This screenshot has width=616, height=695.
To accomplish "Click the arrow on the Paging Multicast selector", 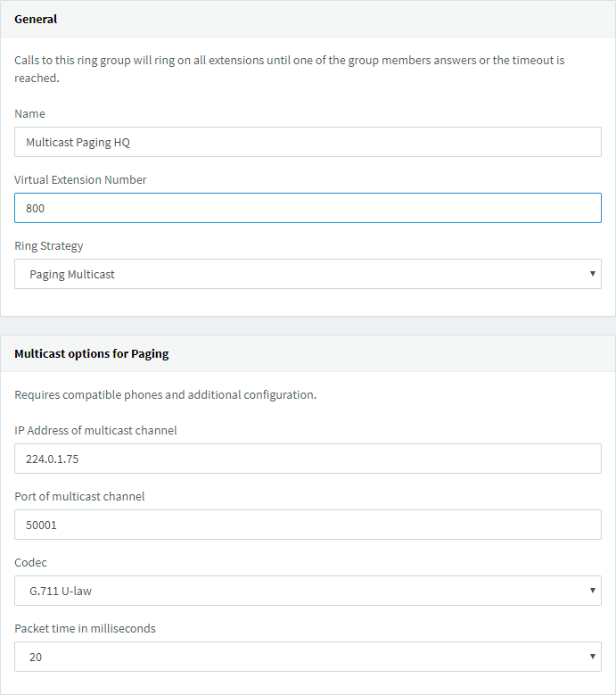I will click(592, 274).
